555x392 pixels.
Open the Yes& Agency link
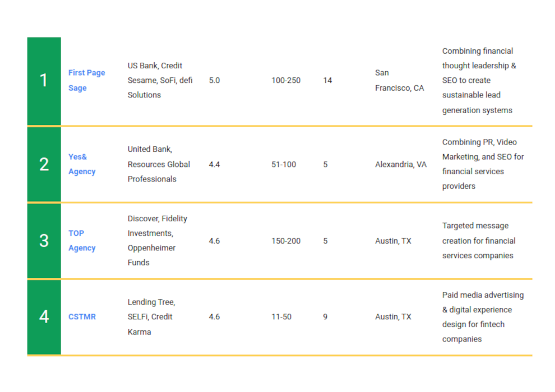pos(82,164)
